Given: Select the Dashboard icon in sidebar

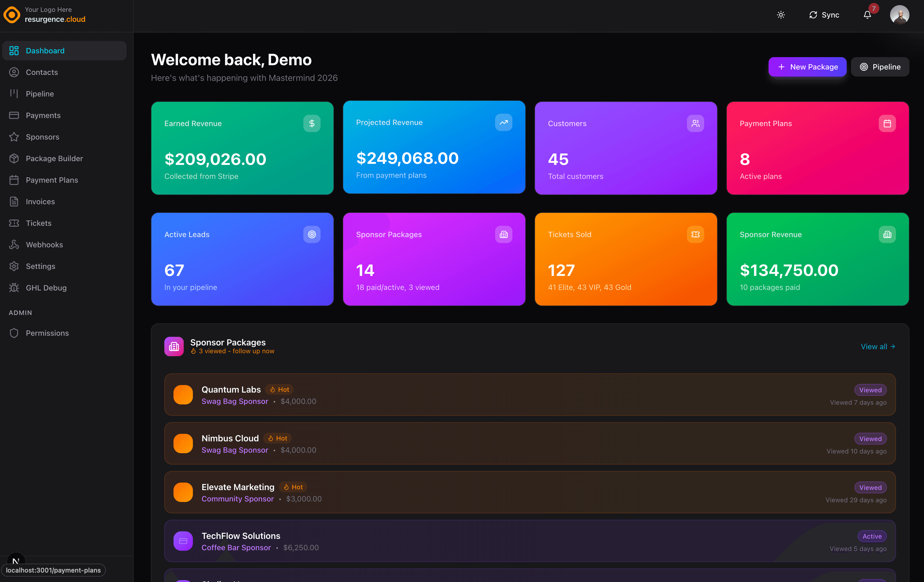Looking at the screenshot, I should point(14,50).
